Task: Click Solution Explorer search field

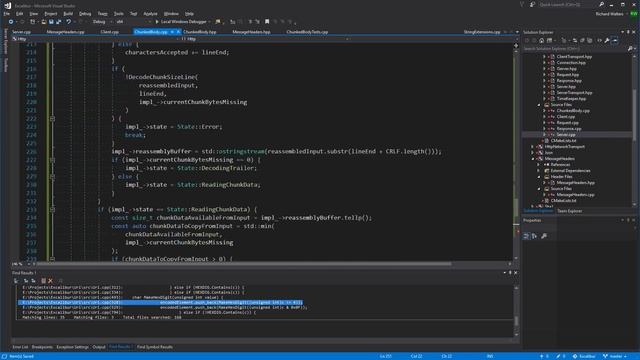Action: tap(575, 49)
